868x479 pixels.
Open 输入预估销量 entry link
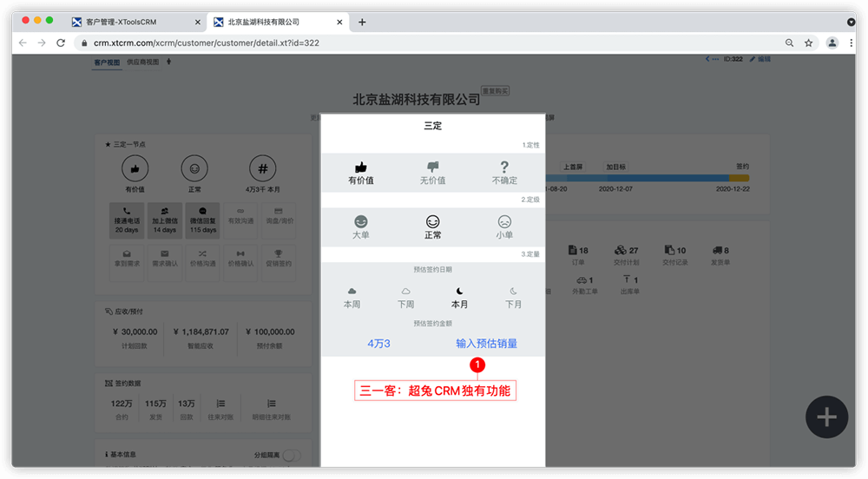tap(487, 344)
